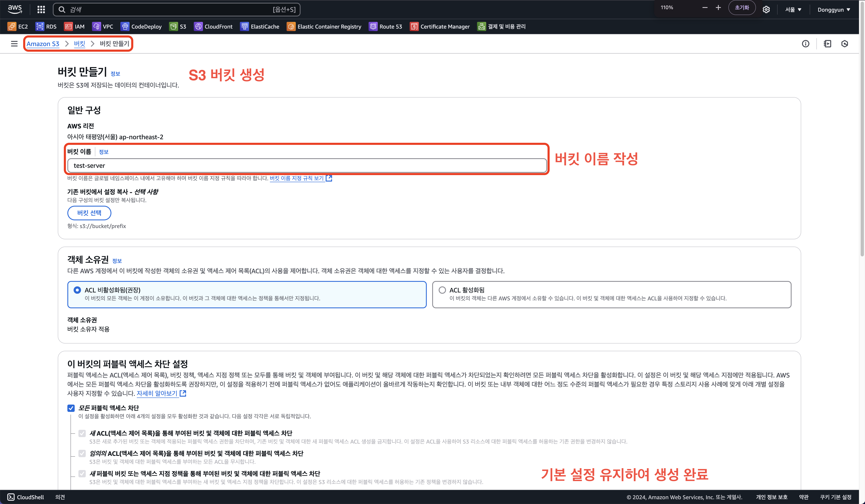Expand the 서울 region dropdown

tap(793, 10)
